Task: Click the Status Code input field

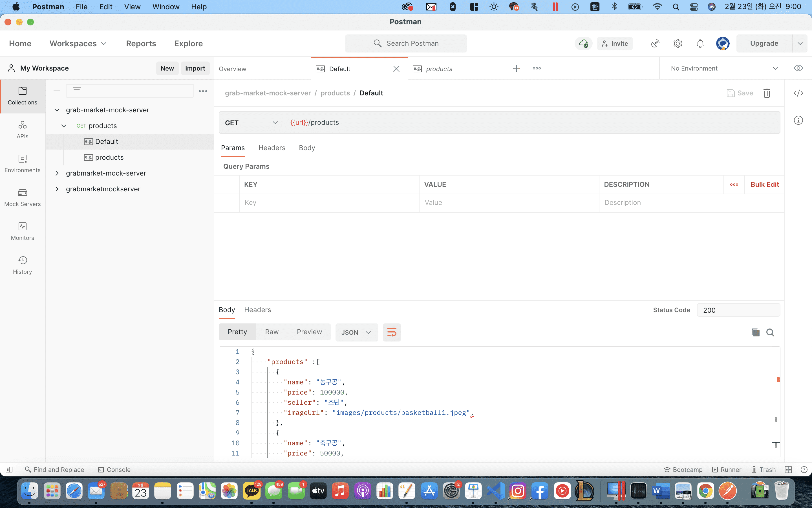Action: point(738,310)
